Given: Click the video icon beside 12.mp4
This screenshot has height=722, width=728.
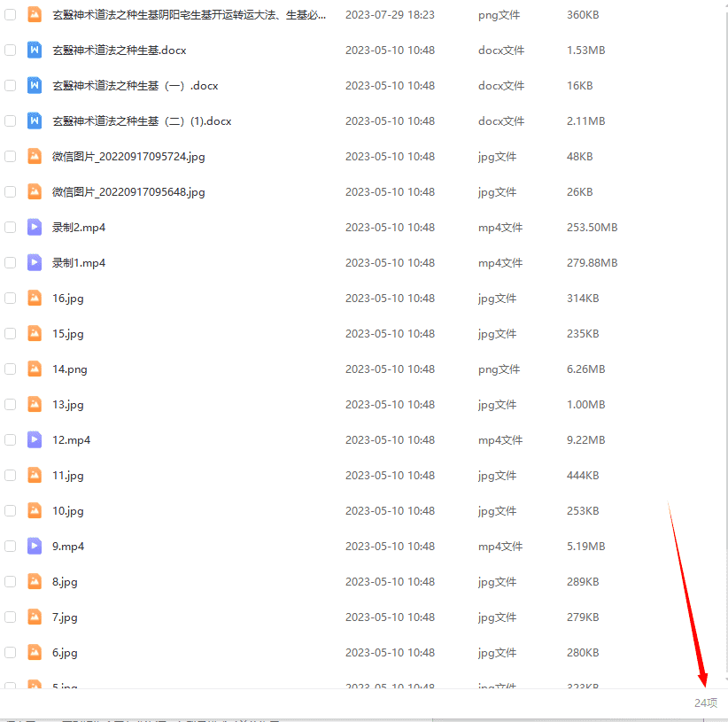Looking at the screenshot, I should 35,440.
